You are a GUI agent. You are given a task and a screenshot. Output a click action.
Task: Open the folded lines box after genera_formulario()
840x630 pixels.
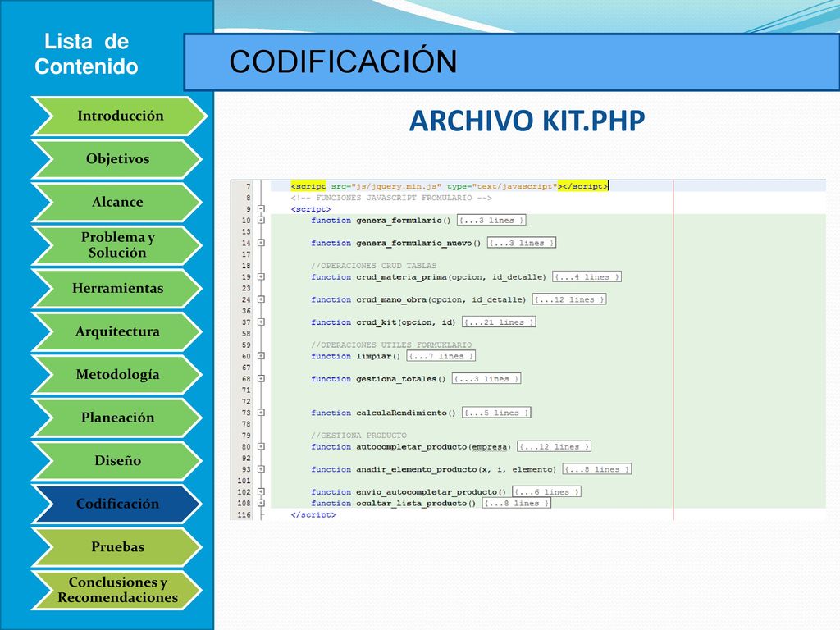coord(491,220)
